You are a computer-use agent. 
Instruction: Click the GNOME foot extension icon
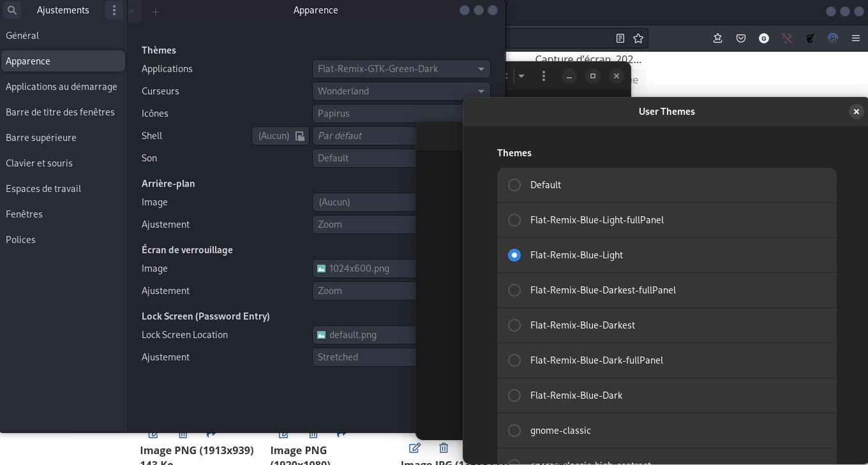click(810, 38)
